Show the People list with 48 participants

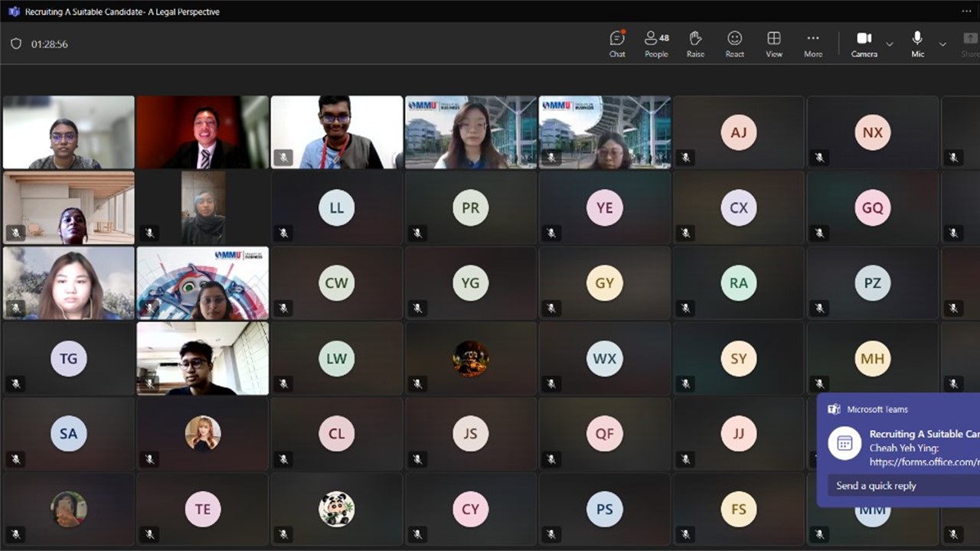(x=656, y=44)
